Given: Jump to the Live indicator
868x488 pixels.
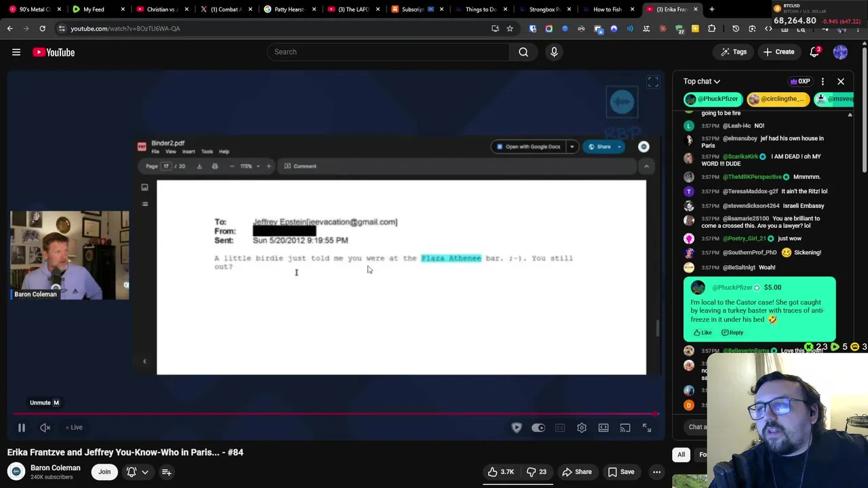Looking at the screenshot, I should 75,428.
